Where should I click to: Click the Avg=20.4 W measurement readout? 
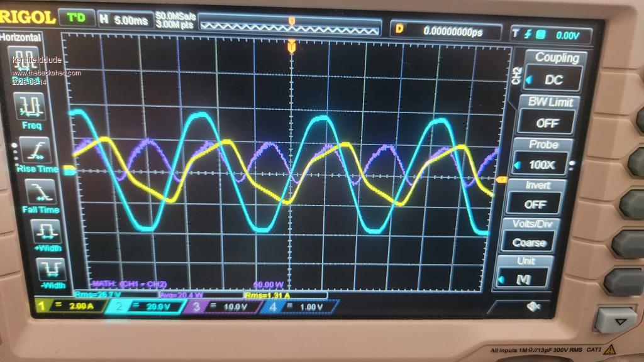click(182, 295)
